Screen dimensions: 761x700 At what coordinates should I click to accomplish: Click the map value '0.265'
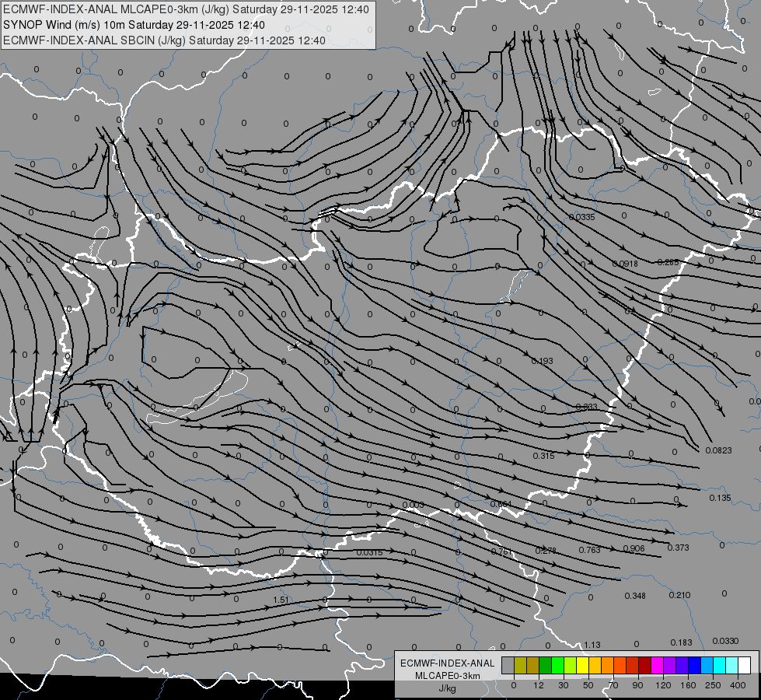668,262
